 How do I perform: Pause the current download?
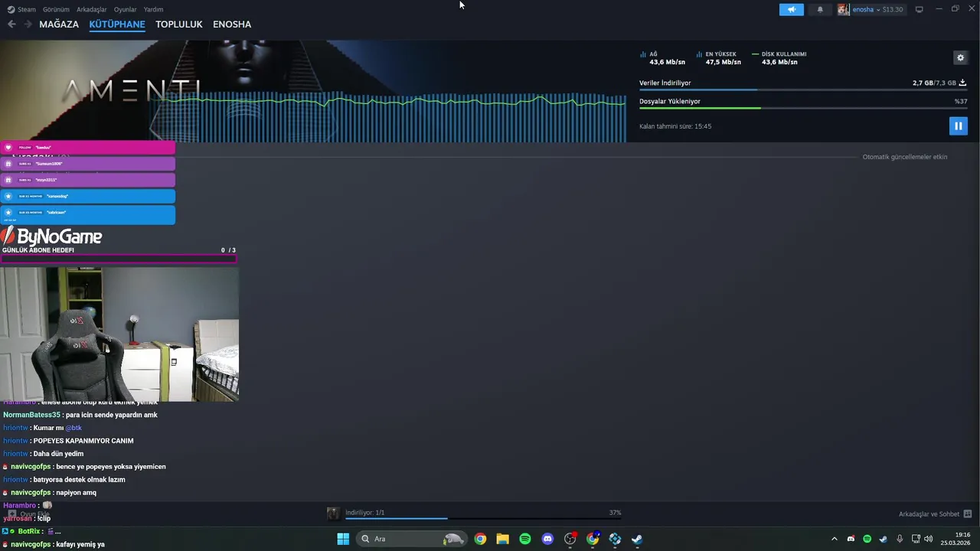(x=958, y=126)
